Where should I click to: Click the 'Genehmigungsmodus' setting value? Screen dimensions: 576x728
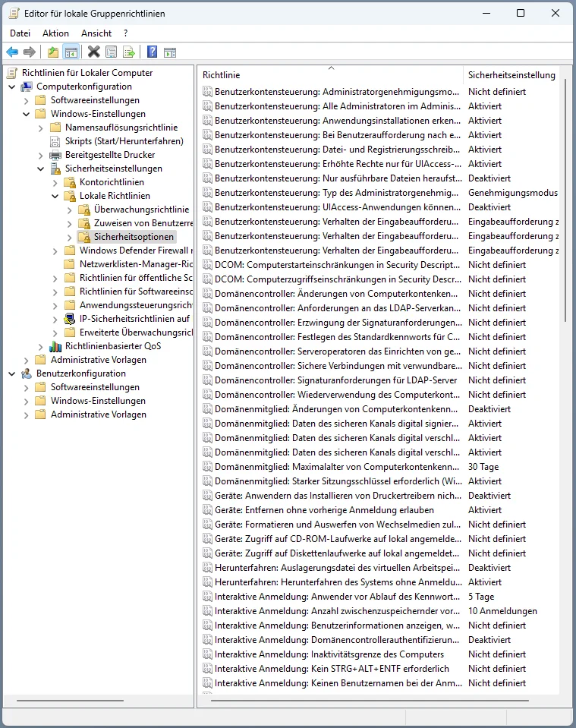click(513, 193)
